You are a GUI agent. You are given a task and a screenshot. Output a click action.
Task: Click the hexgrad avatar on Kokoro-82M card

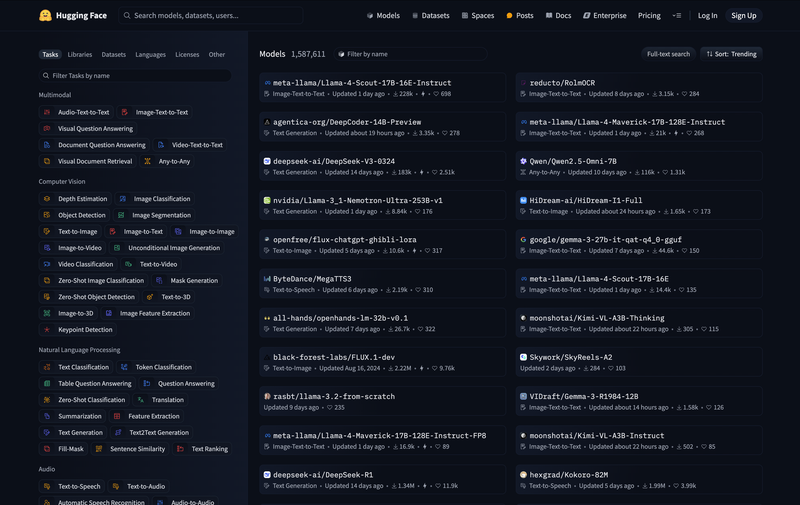pyautogui.click(x=523, y=475)
